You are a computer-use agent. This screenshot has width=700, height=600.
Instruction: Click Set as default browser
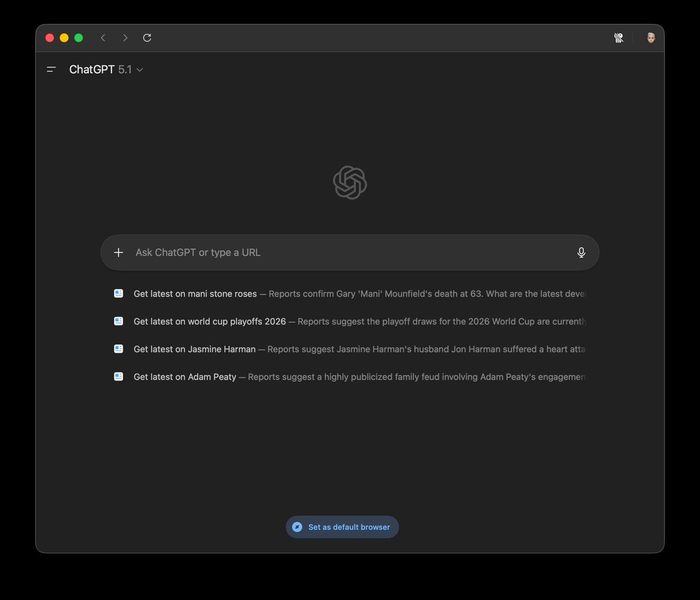pos(342,526)
